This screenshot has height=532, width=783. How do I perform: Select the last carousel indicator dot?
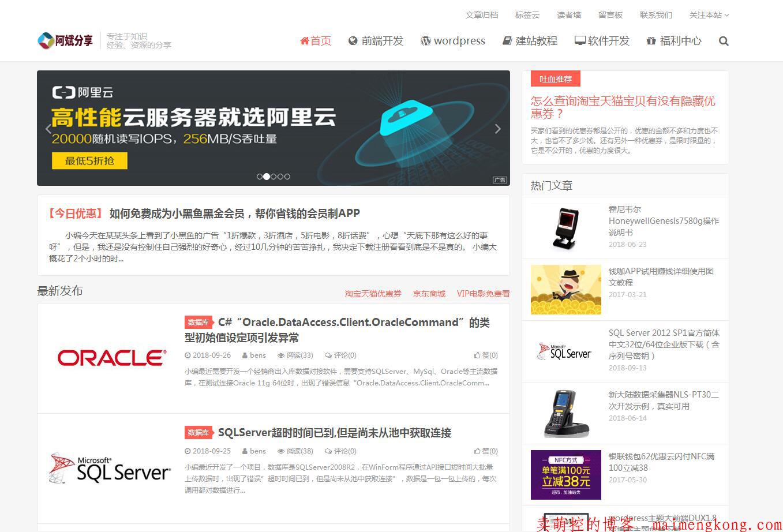click(287, 177)
